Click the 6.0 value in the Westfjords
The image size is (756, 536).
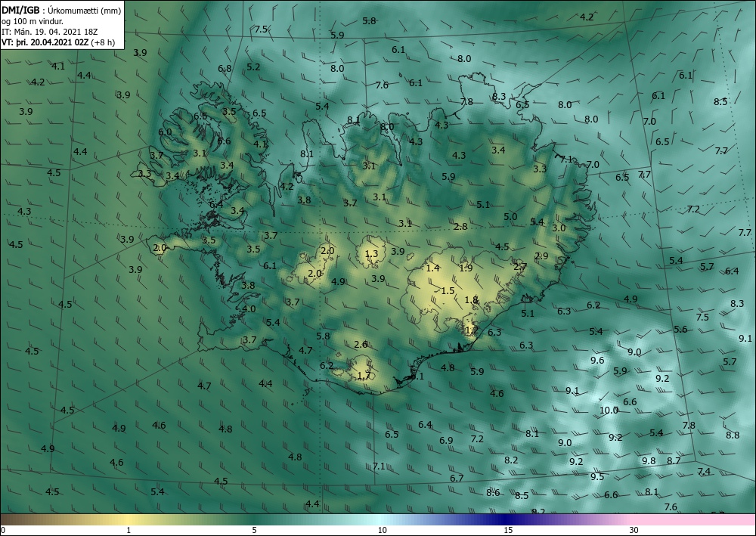[x=165, y=132]
